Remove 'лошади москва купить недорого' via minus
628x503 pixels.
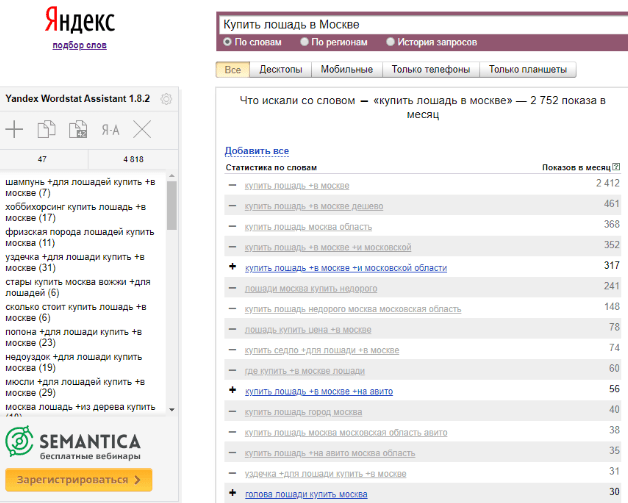click(232, 288)
